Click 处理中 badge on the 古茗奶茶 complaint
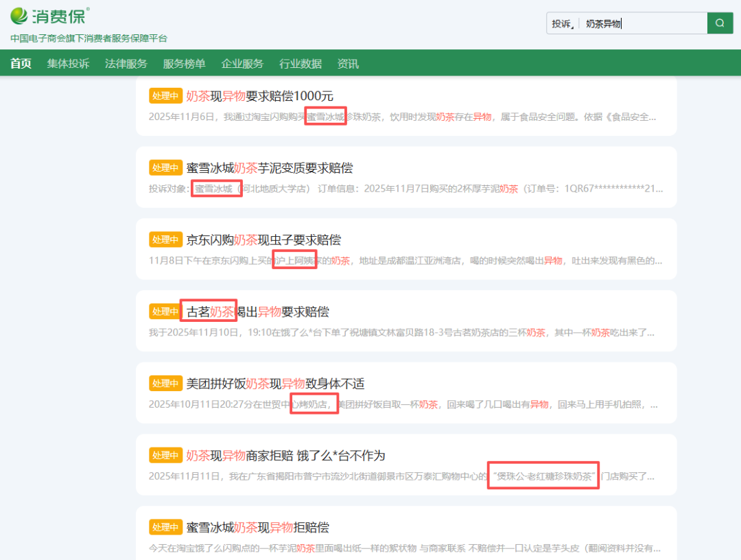The image size is (741, 560). (165, 312)
